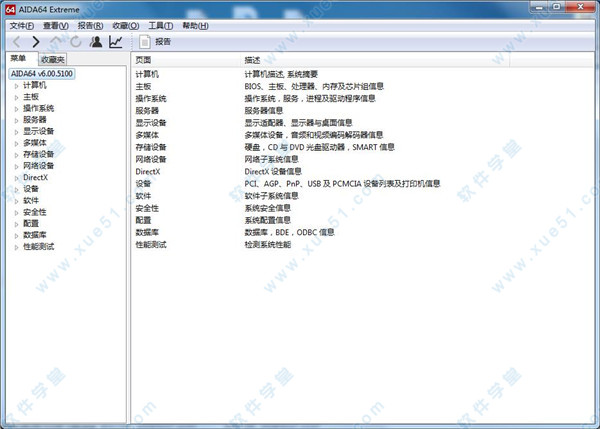Click the 页面 column header
The image size is (600, 429).
tap(186, 60)
